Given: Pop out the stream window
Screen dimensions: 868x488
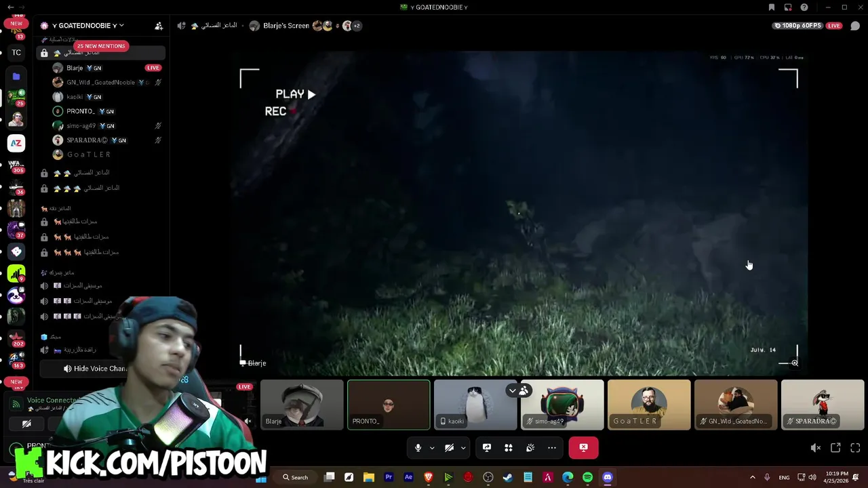Looking at the screenshot, I should click(x=835, y=448).
